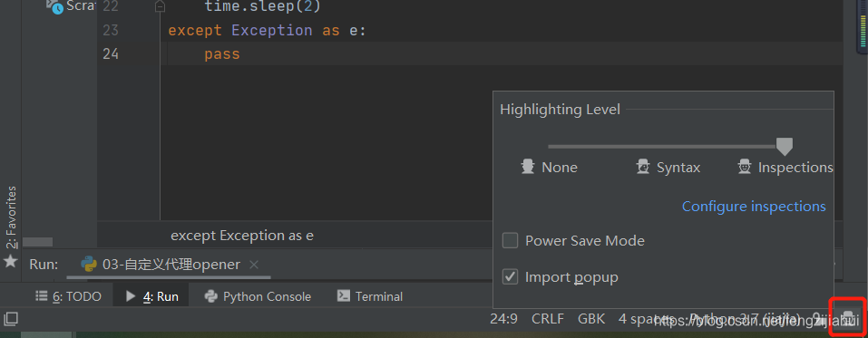Click the TODO list icon

pos(42,296)
